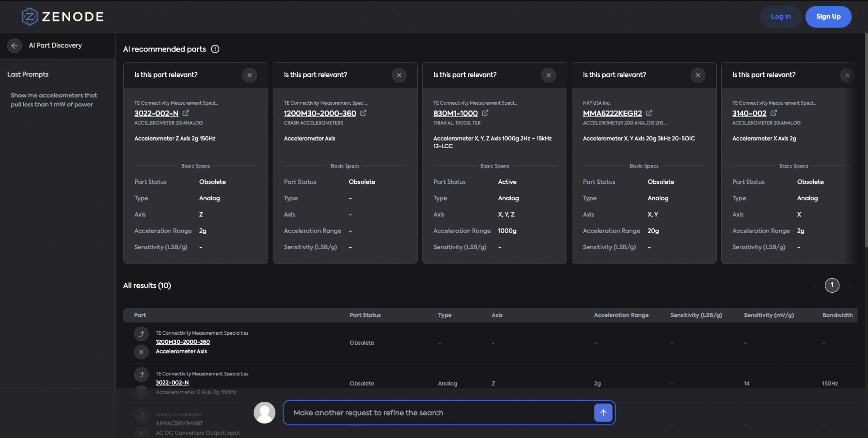Click the Bandwidth column header in results table

(837, 315)
